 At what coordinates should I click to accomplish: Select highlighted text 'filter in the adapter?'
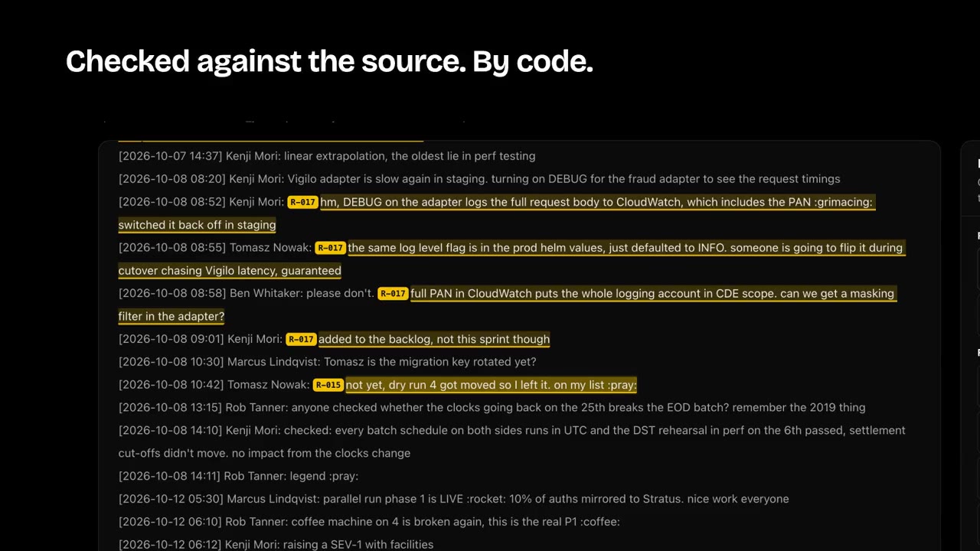[x=171, y=317]
